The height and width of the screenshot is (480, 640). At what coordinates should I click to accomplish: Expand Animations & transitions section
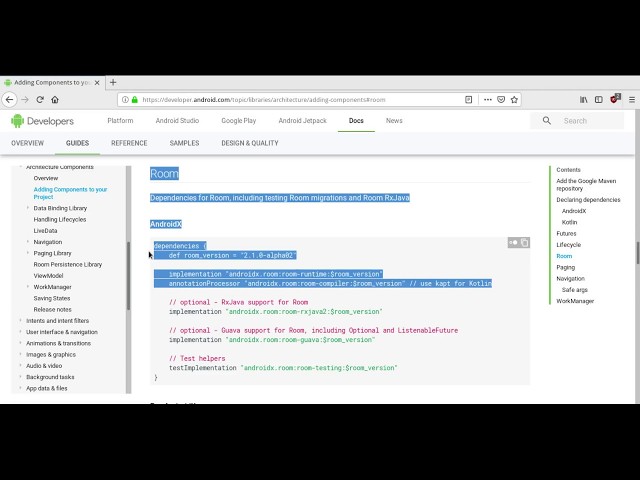pos(20,343)
